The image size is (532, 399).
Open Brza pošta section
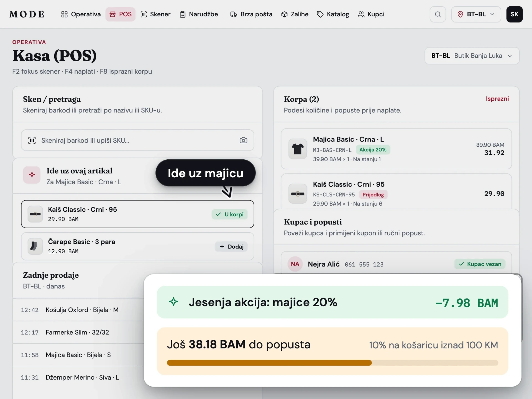251,14
